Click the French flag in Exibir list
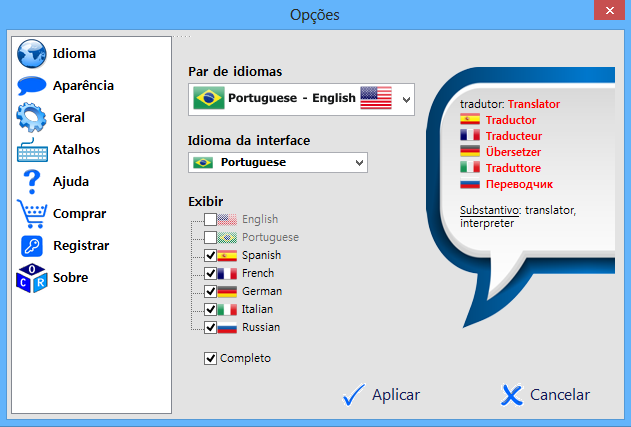Screen dimensions: 631x427 [227, 274]
